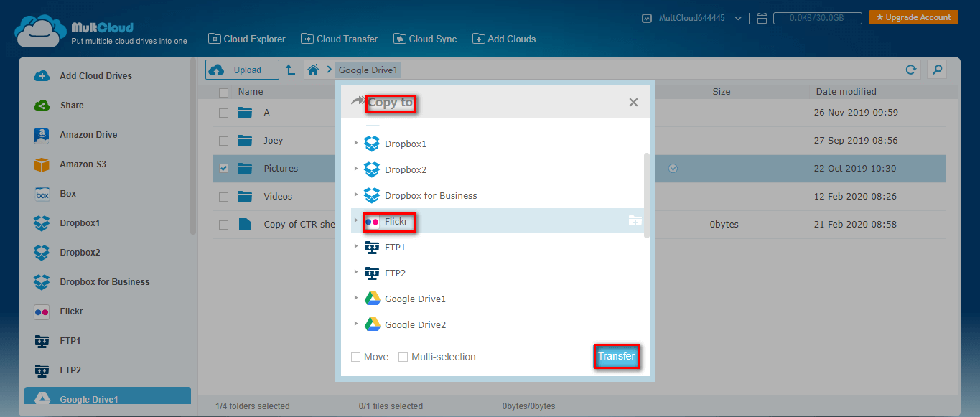
Task: Click Flickr icon in Copy to dialog
Action: 372,222
